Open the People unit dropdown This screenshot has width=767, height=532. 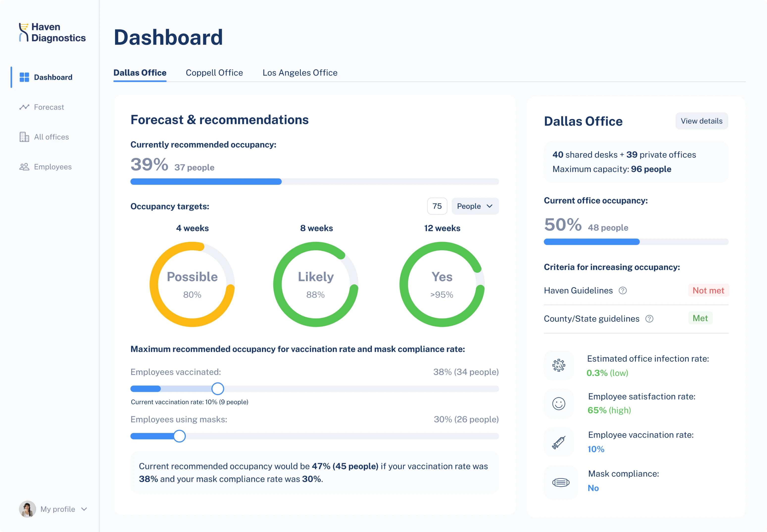tap(475, 206)
